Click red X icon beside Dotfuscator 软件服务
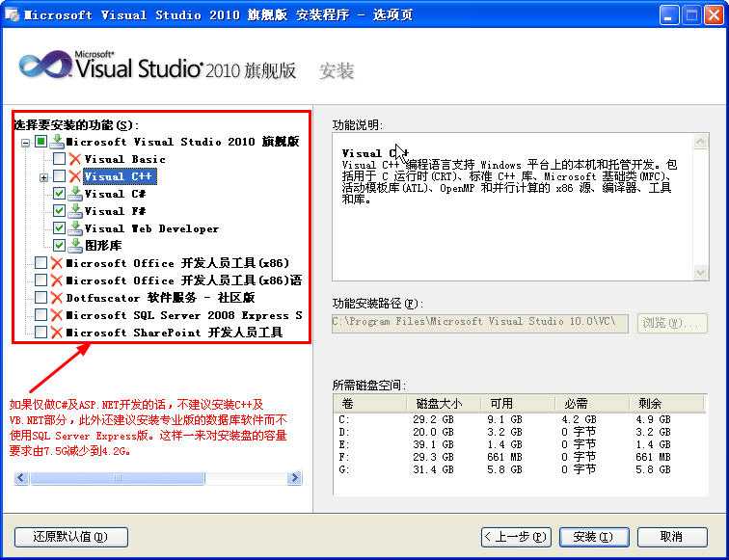Screen dimensions: 729x560 pyautogui.click(x=57, y=298)
